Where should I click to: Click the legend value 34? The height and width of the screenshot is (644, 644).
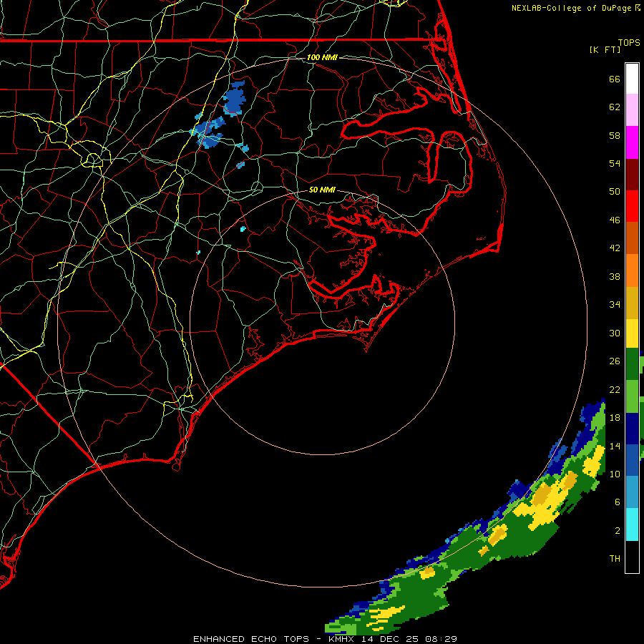pyautogui.click(x=615, y=305)
